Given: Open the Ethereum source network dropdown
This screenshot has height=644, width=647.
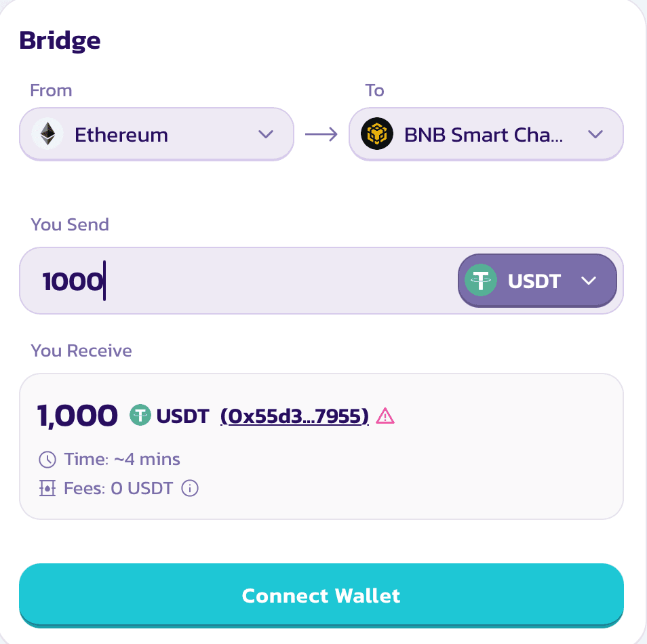Looking at the screenshot, I should click(156, 134).
